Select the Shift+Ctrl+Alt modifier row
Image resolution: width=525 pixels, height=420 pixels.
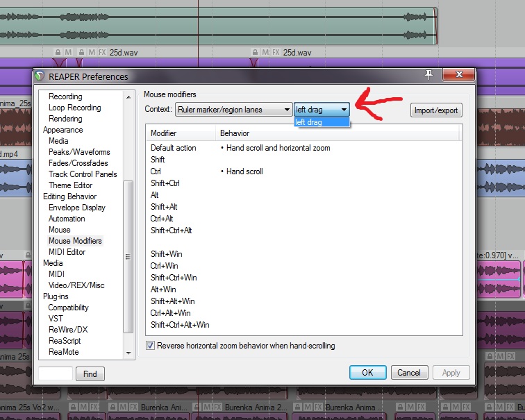[x=304, y=230]
